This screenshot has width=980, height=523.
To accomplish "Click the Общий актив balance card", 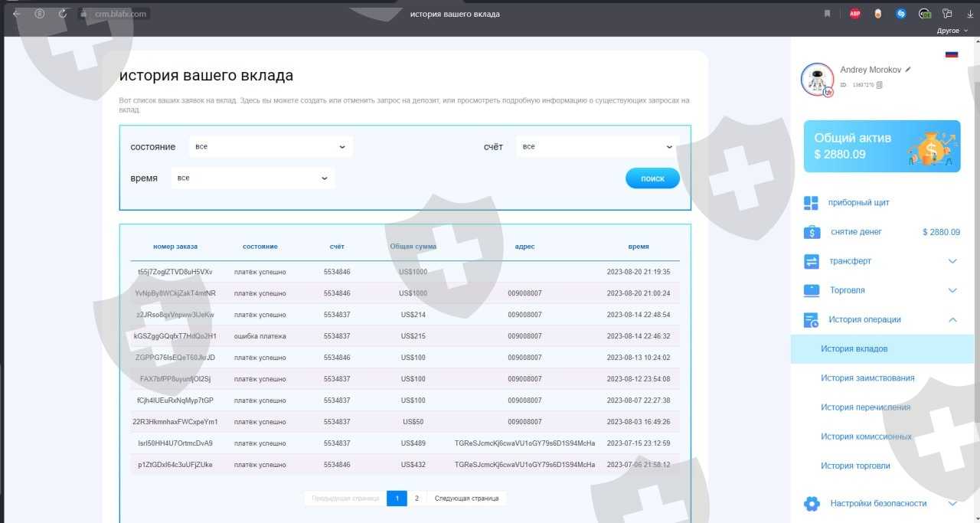I will (881, 146).
